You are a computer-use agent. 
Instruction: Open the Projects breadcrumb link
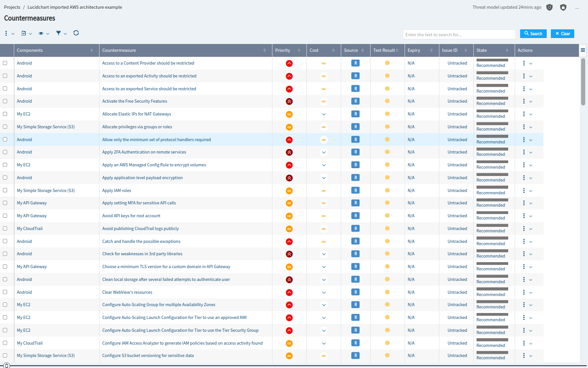(12, 7)
